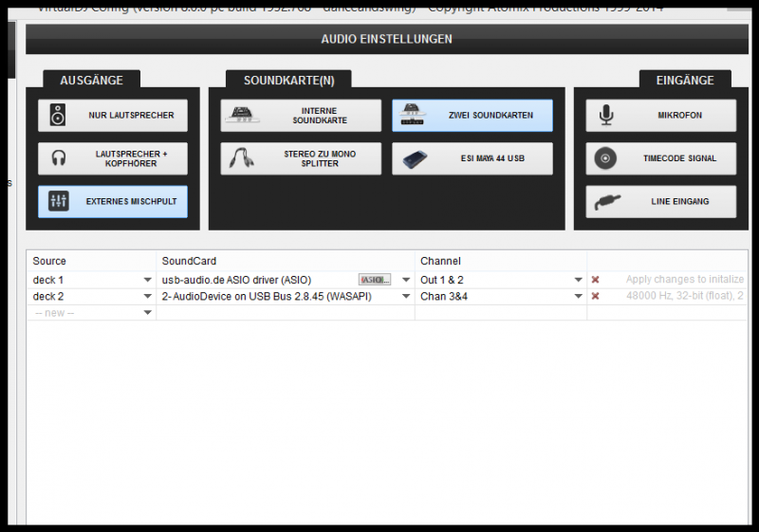Click 'Apply changes to initalize' status text
Viewport: 759px width, 532px height.
coord(685,279)
